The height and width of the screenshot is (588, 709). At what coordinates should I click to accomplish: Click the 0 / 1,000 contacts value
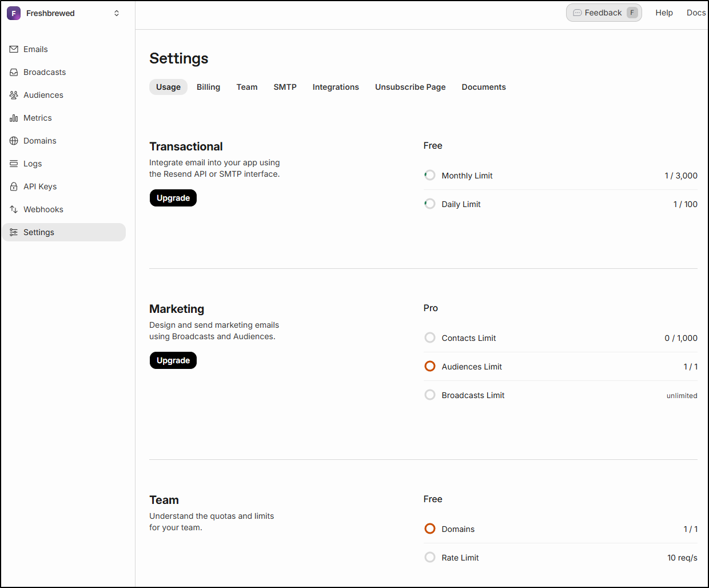coord(681,338)
